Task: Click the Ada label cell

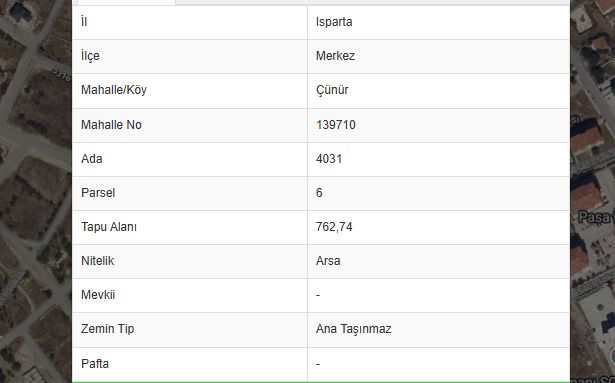Action: pyautogui.click(x=190, y=159)
